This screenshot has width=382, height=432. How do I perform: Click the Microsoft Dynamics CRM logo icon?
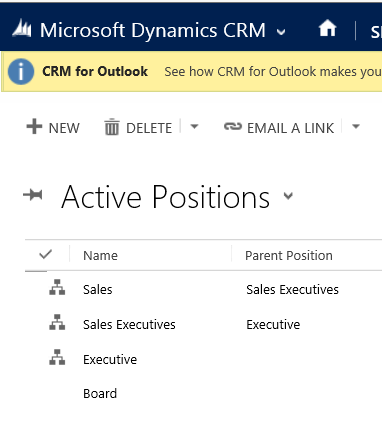tap(22, 28)
